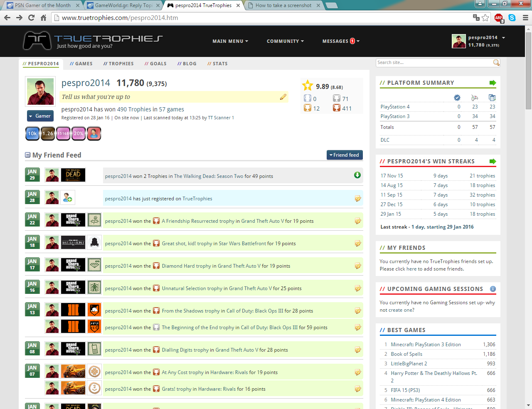
Task: Open the Stats tab
Action: 217,64
